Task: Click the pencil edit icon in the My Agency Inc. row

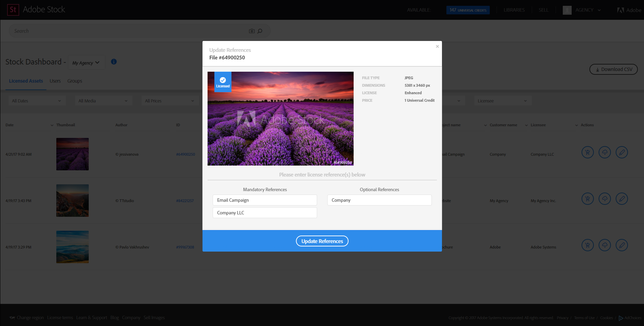Action: point(622,199)
